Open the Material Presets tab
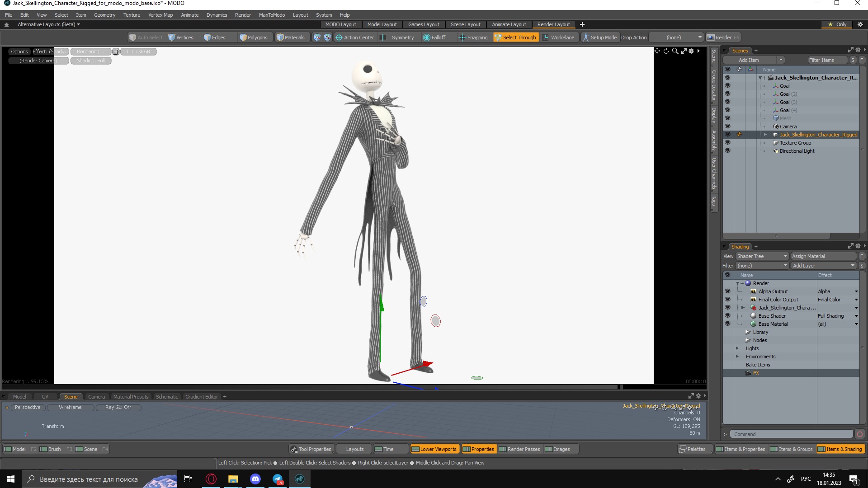Viewport: 868px width, 488px height. [131, 397]
